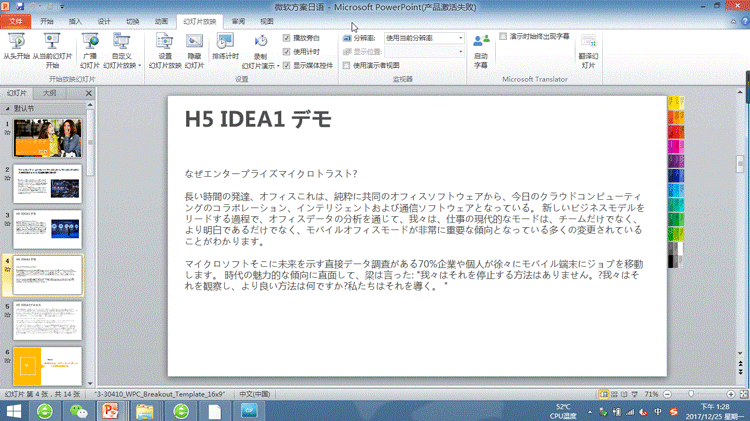Screen dimensions: 750x421
Task: Click the 71% zoom level
Action: [x=651, y=394]
